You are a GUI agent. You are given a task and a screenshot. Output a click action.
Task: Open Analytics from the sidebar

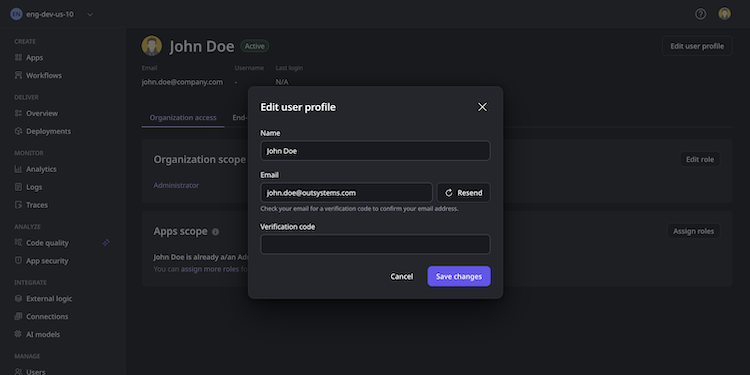pyautogui.click(x=41, y=169)
